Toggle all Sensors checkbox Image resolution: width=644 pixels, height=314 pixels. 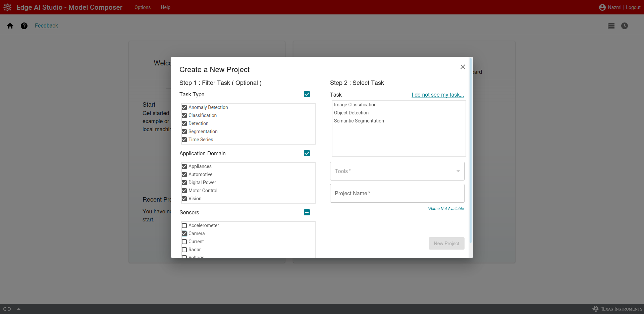(x=307, y=212)
